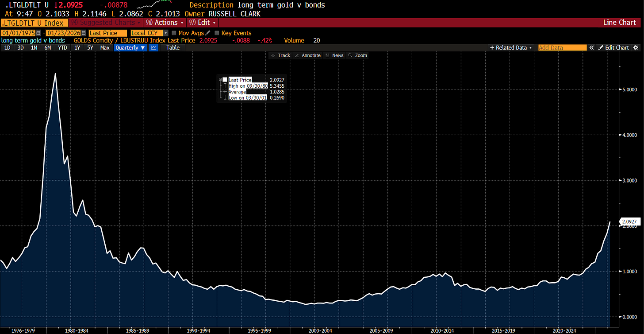Activate the Track crosshair tool
Screen dimensions: 644x334
coord(280,55)
